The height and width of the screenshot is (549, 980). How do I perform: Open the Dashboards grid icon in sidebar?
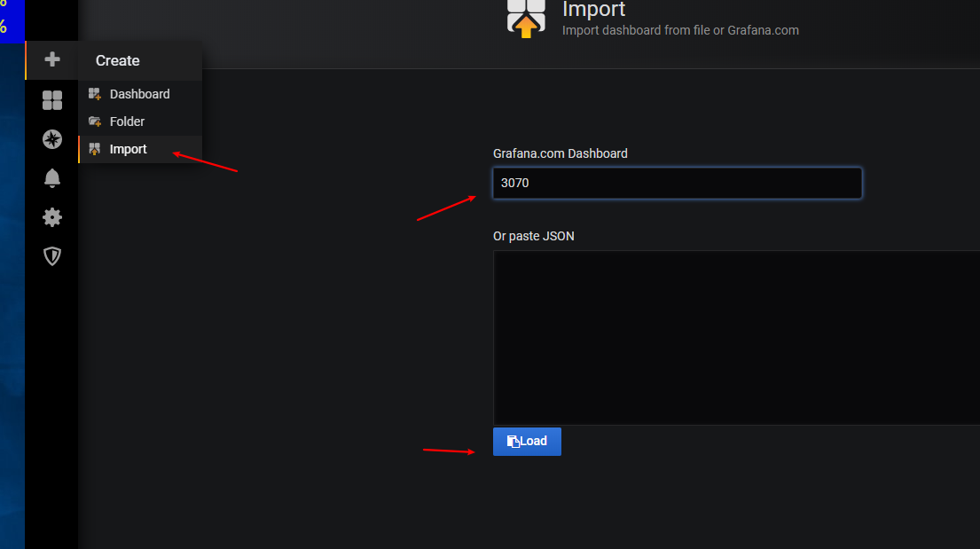52,100
